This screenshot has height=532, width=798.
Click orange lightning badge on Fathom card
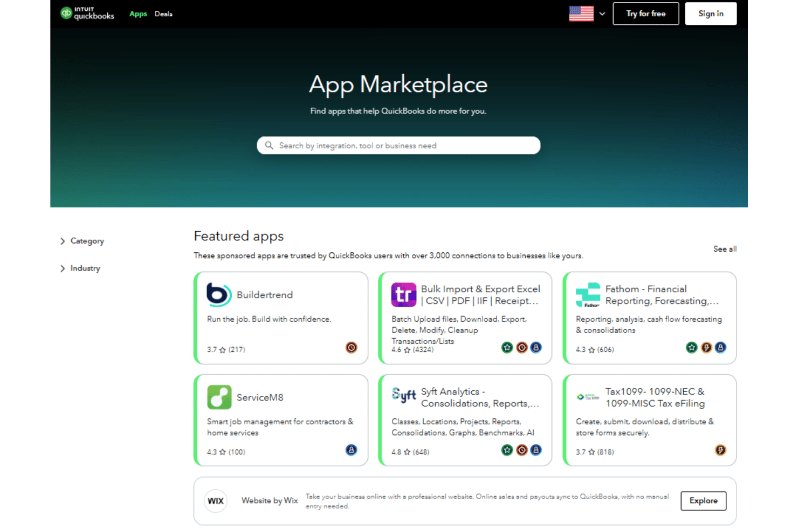point(706,348)
